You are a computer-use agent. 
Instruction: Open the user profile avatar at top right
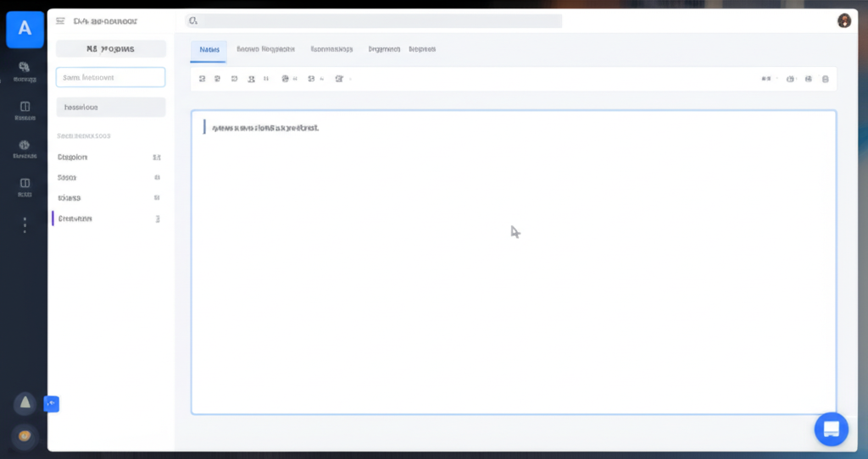843,21
